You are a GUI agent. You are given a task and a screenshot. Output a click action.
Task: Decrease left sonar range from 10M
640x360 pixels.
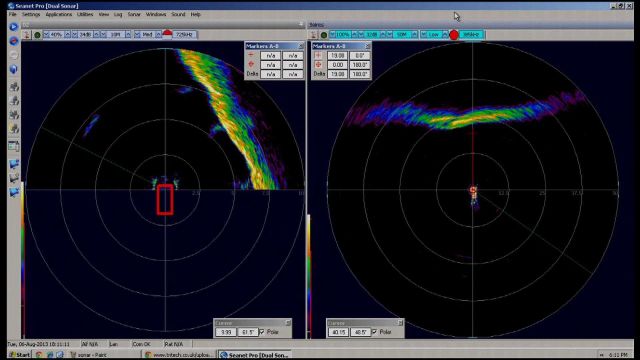(103, 35)
